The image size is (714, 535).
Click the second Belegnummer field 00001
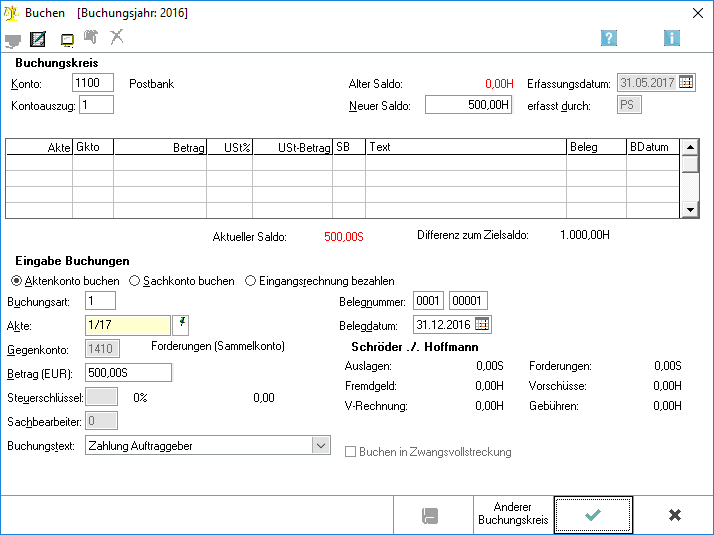(x=468, y=301)
